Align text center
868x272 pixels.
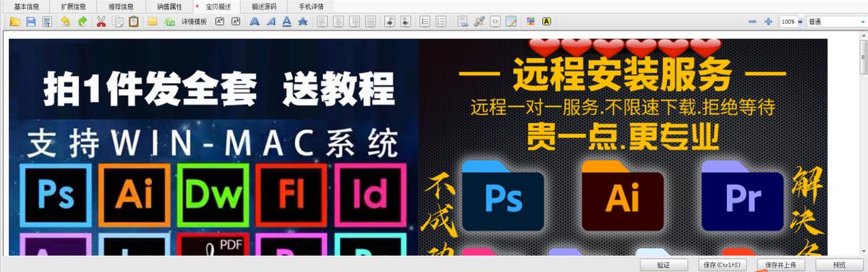point(338,22)
